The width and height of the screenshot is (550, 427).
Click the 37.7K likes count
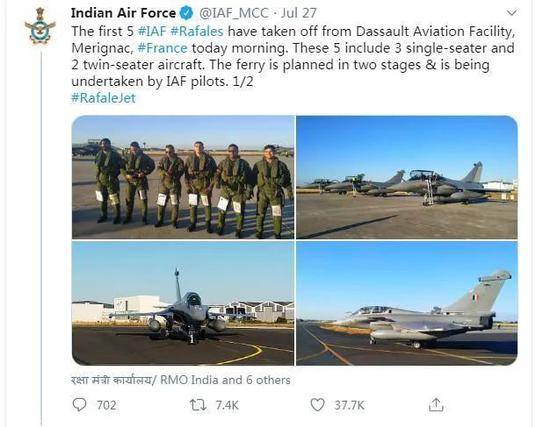[x=349, y=405]
